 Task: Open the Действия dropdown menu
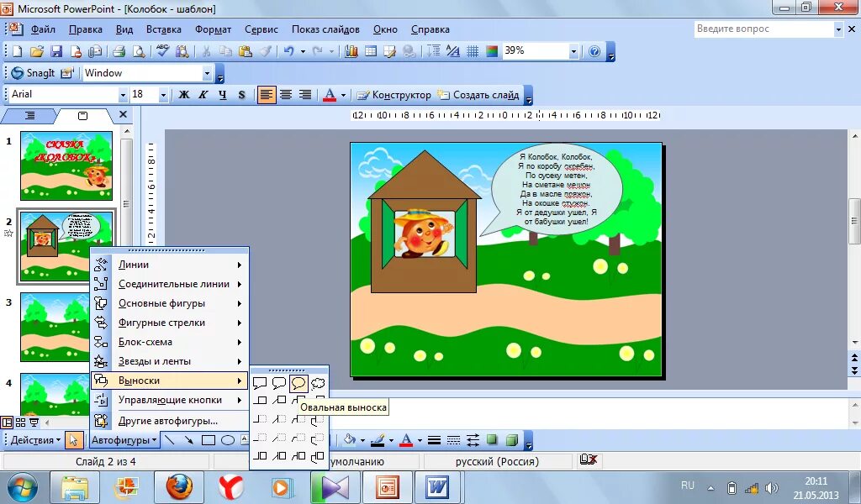coord(34,440)
